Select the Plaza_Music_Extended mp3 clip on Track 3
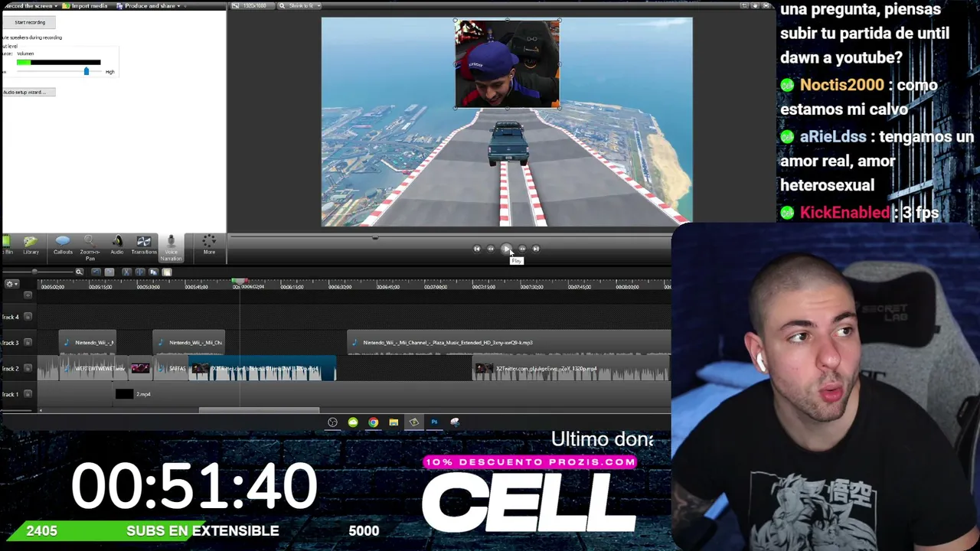This screenshot has width=980, height=551. pyautogui.click(x=508, y=343)
